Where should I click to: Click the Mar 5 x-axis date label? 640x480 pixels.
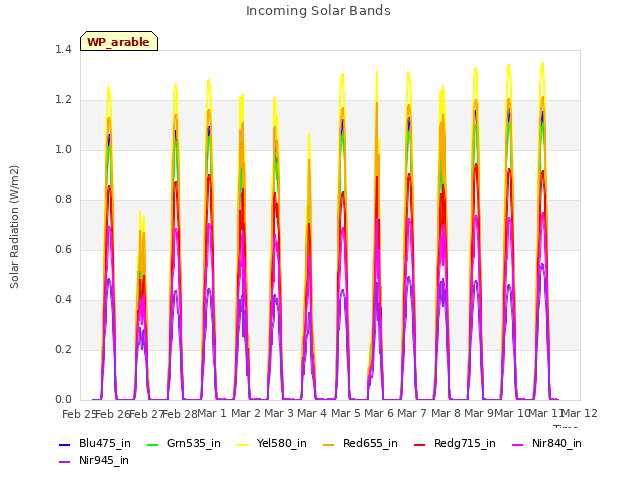(x=346, y=414)
